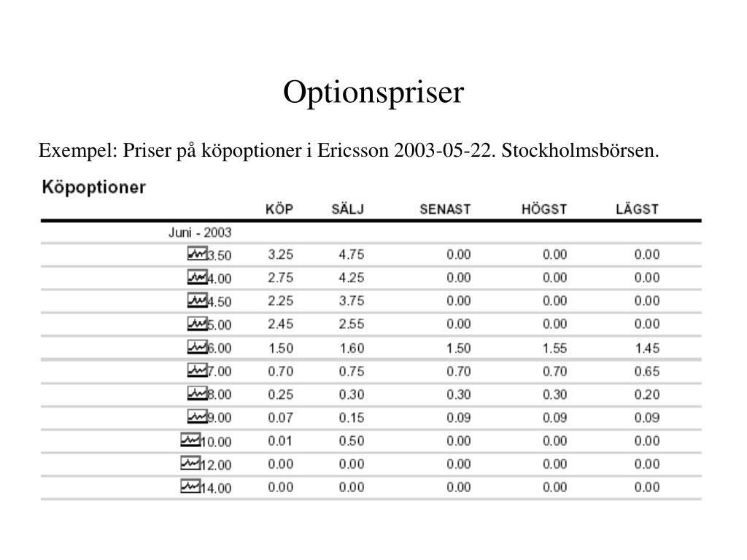Open the chart icon for strike 3.50
Screen dimensions: 747x560
tap(197, 253)
